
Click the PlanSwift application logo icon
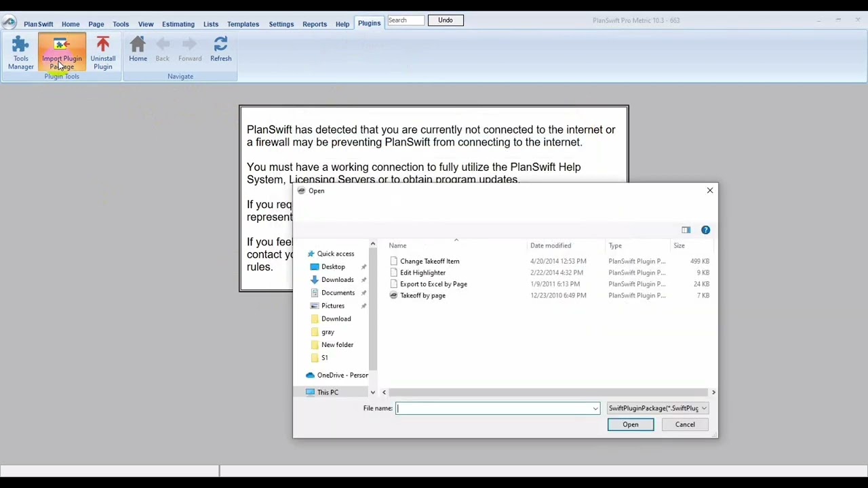pos(9,22)
